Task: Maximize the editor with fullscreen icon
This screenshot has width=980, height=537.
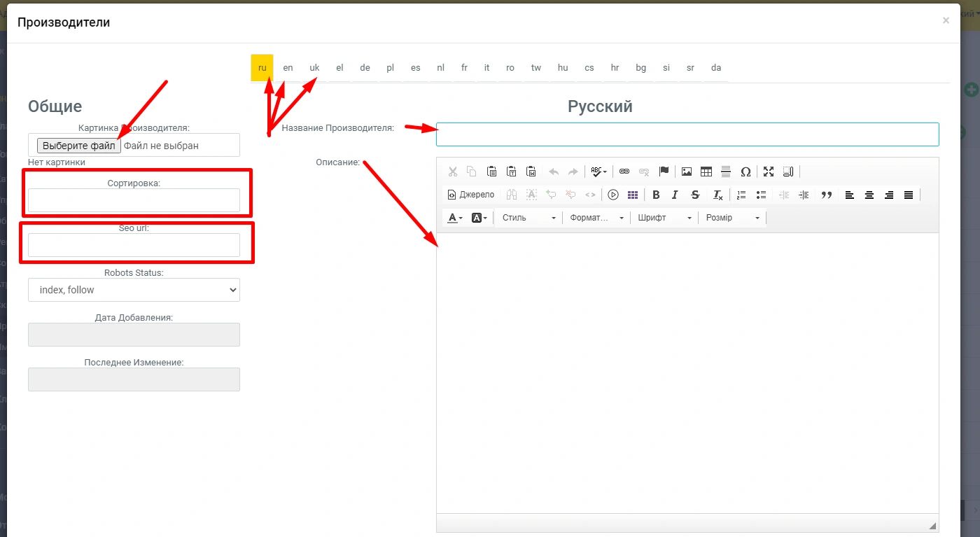Action: coord(769,172)
